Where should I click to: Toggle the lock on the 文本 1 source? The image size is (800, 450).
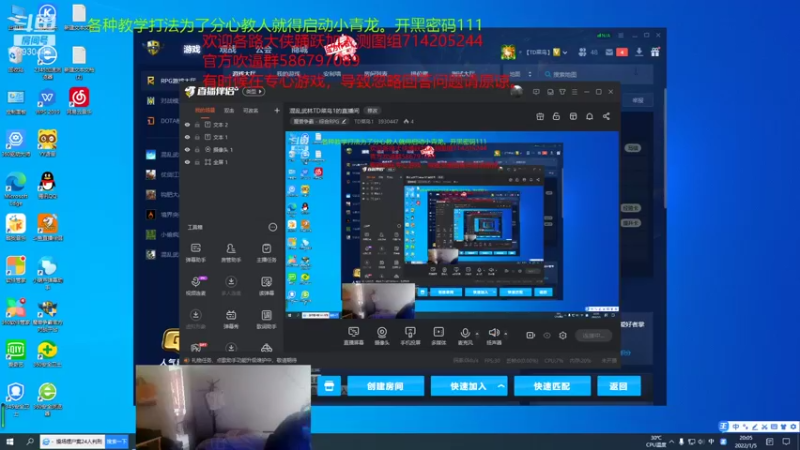click(x=197, y=137)
